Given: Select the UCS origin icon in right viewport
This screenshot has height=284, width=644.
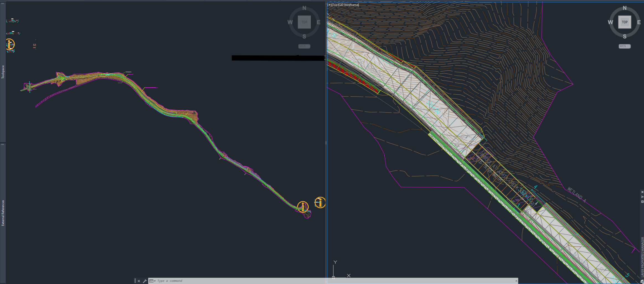Looking at the screenshot, I should click(x=333, y=277).
